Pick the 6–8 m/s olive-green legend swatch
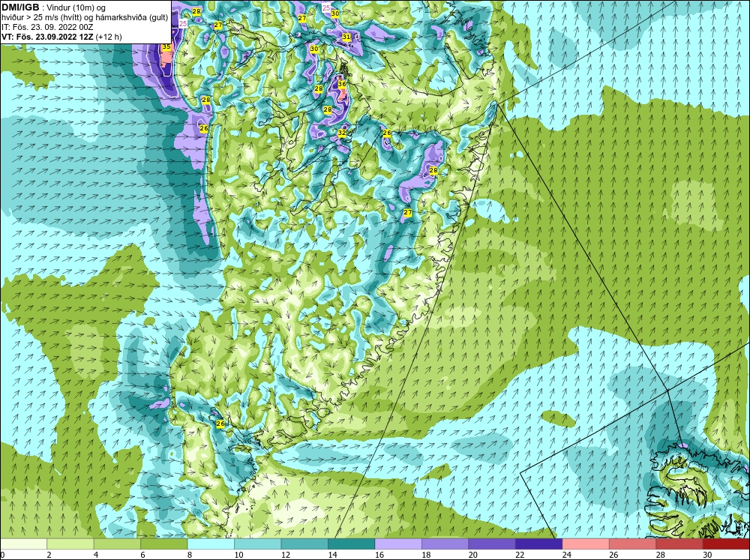Screen dimensions: 750x560 pos(164,544)
